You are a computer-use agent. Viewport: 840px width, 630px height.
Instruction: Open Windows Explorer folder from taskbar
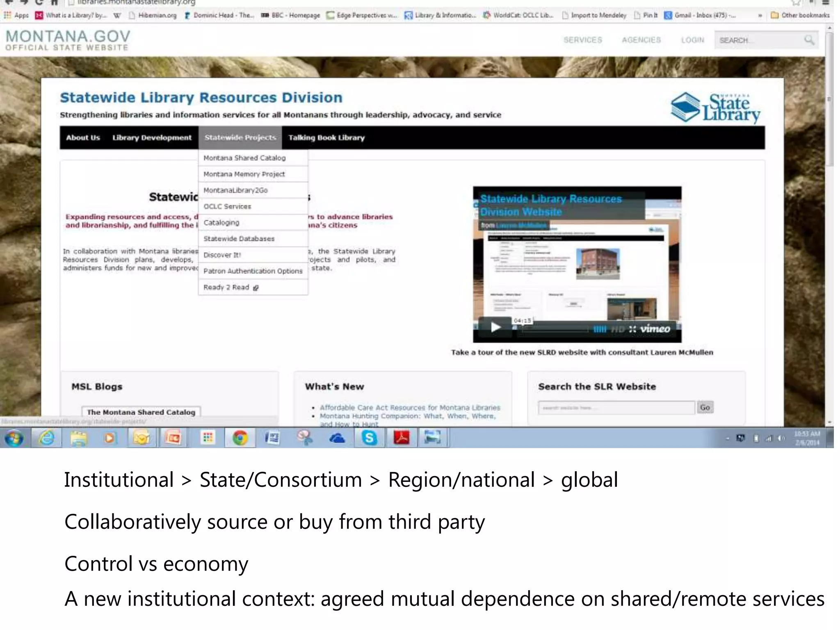click(x=79, y=438)
